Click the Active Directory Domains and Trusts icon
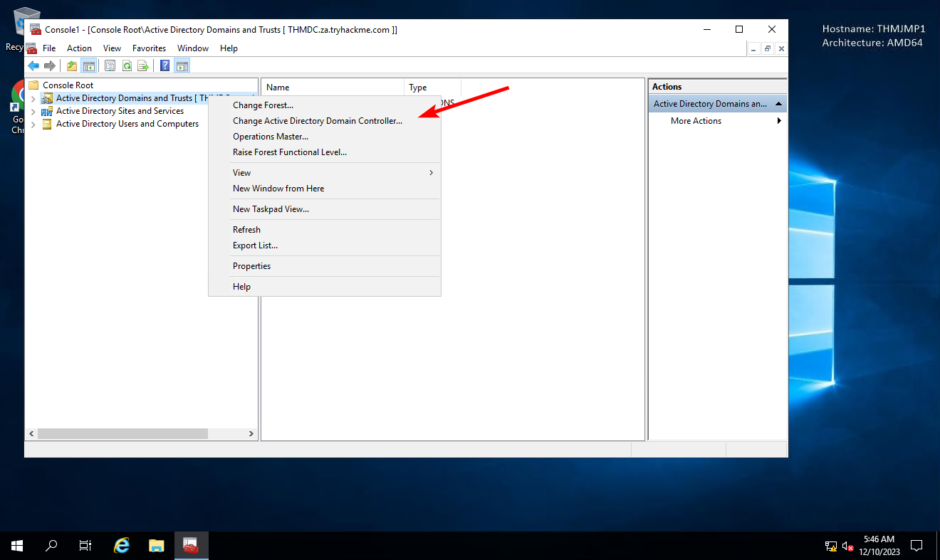 47,98
